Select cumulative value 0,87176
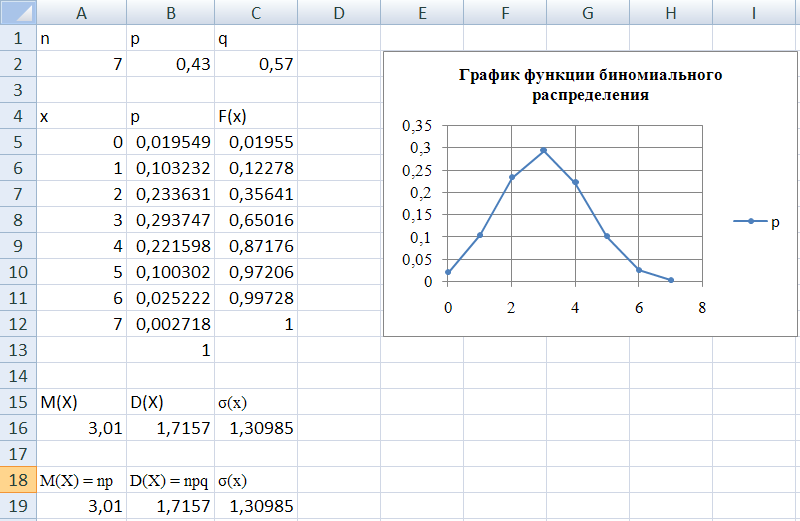 coord(256,246)
